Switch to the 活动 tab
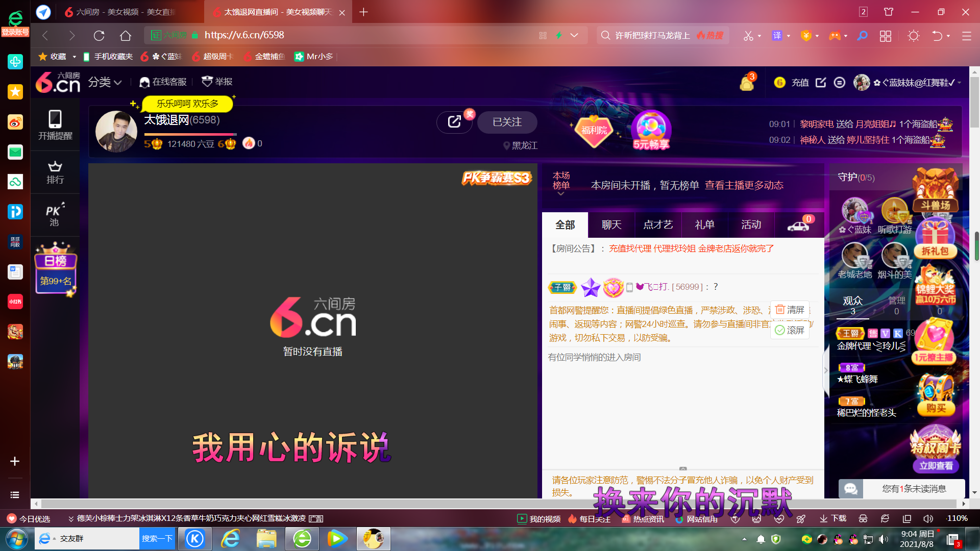This screenshot has width=980, height=551. click(x=751, y=225)
